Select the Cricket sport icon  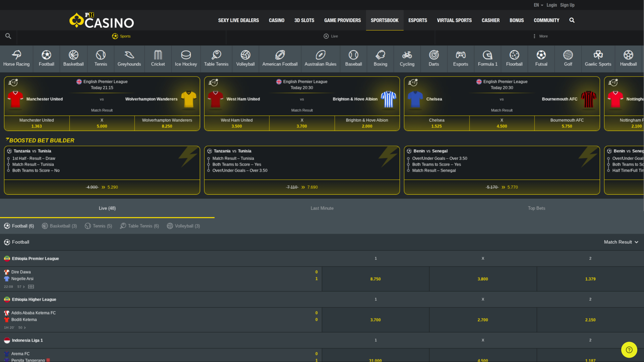(x=158, y=59)
